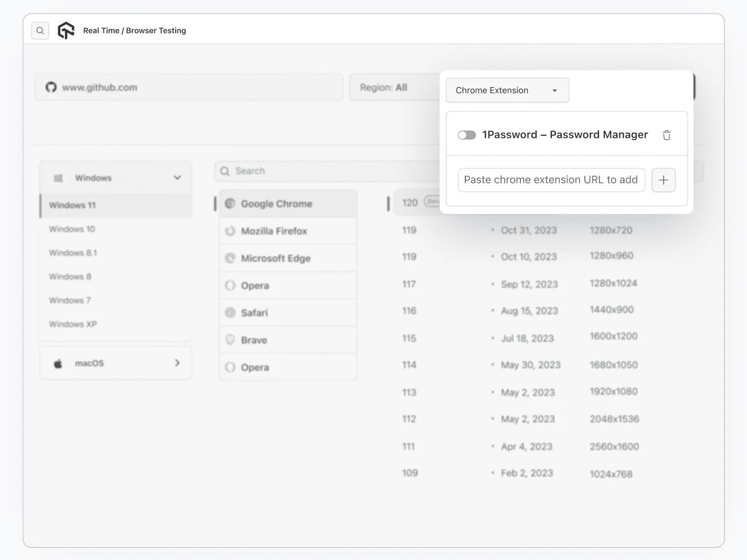Select browser version 114

[409, 365]
